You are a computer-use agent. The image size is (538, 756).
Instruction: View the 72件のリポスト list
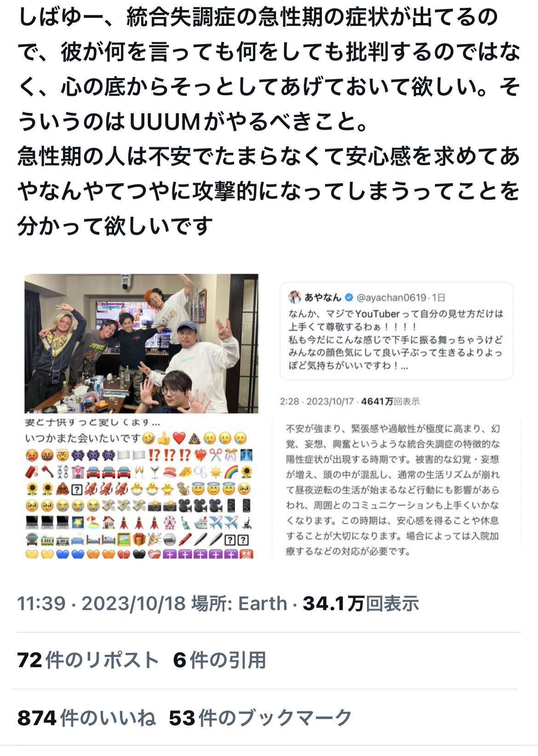[x=88, y=660]
